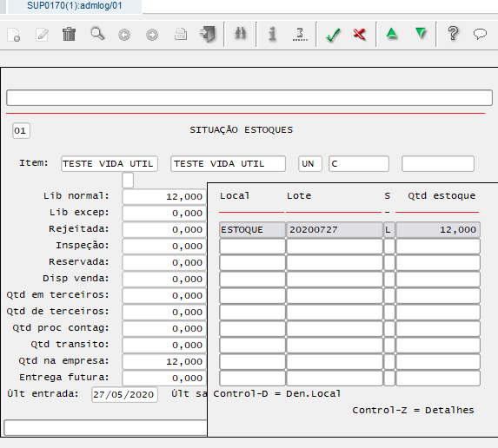
Task: Click the Lote column header
Action: click(x=299, y=195)
